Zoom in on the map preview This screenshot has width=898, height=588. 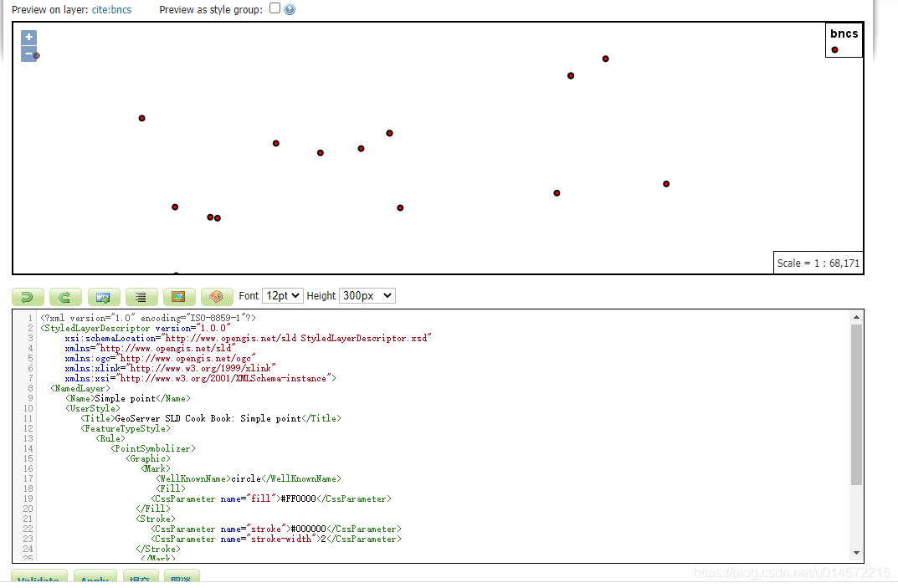coord(28,37)
